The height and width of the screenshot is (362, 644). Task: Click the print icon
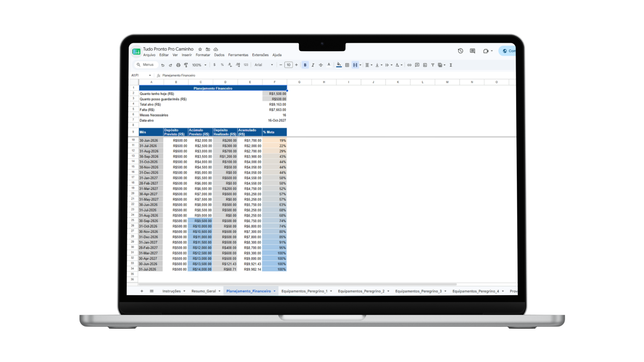pos(178,65)
